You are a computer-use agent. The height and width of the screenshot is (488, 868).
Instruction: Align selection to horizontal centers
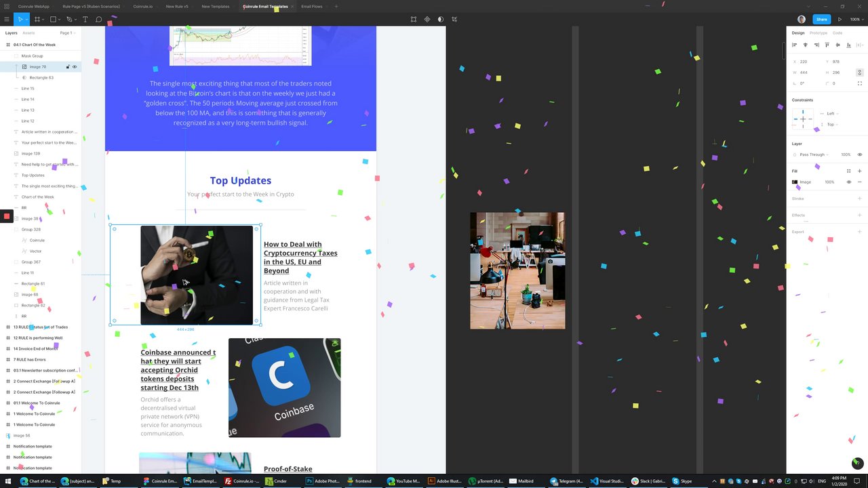point(806,45)
